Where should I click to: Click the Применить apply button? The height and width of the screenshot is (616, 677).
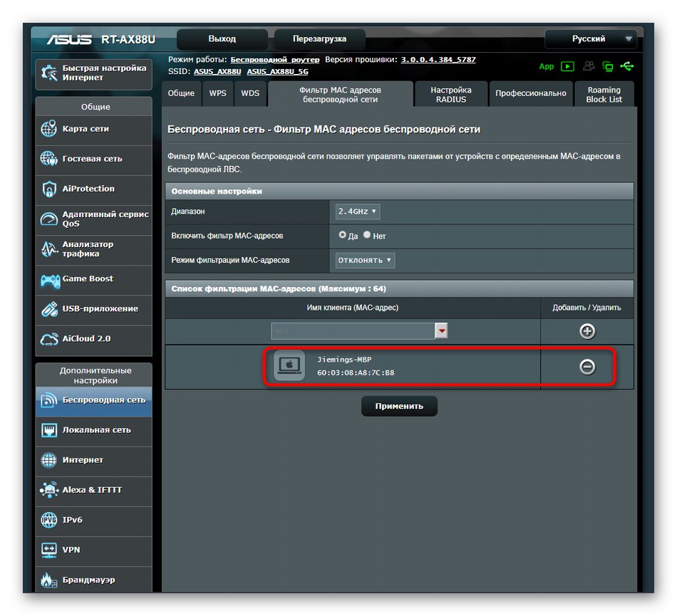coord(399,406)
